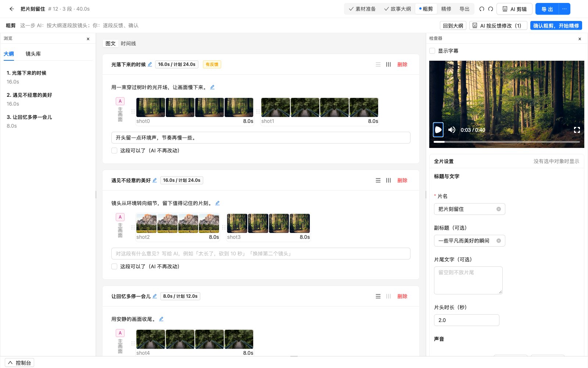Clear the 副标题 field with the x icon

pos(499,241)
